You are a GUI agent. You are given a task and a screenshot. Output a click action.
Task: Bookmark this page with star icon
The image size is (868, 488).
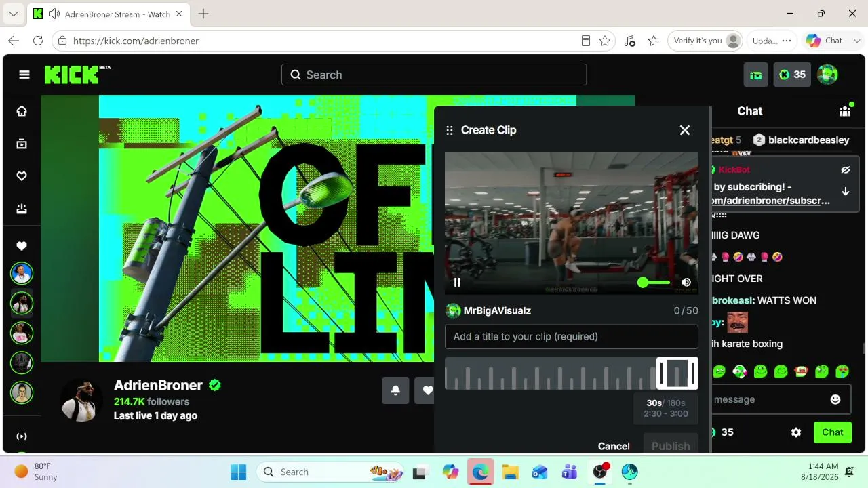click(x=605, y=41)
